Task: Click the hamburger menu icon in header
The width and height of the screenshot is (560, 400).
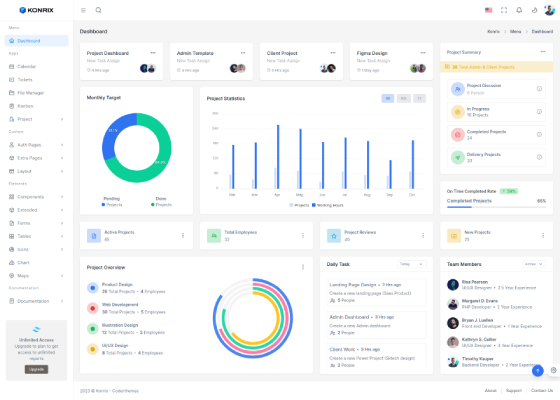Action: (83, 10)
